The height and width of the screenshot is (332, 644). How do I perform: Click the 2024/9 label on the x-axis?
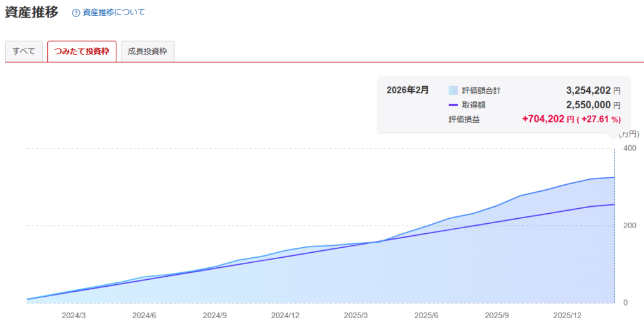coord(215,315)
